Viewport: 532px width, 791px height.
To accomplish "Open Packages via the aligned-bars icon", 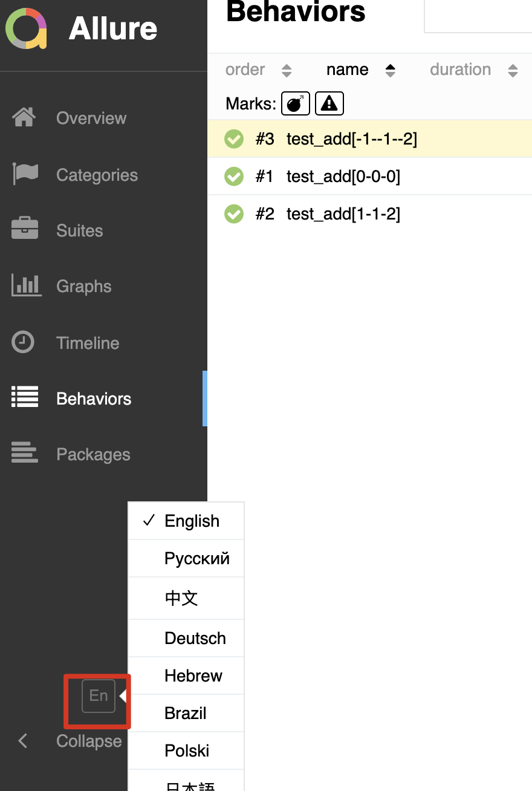I will click(x=25, y=454).
